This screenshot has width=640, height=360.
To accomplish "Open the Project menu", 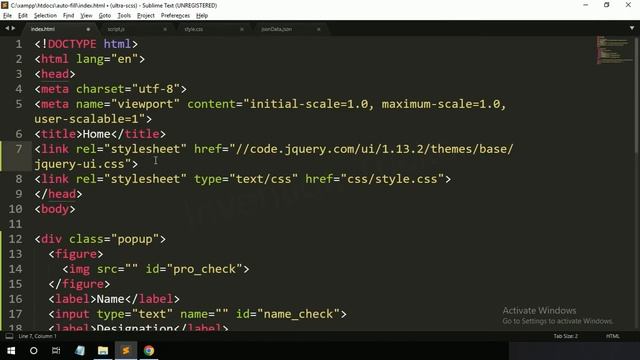I will tap(146, 16).
